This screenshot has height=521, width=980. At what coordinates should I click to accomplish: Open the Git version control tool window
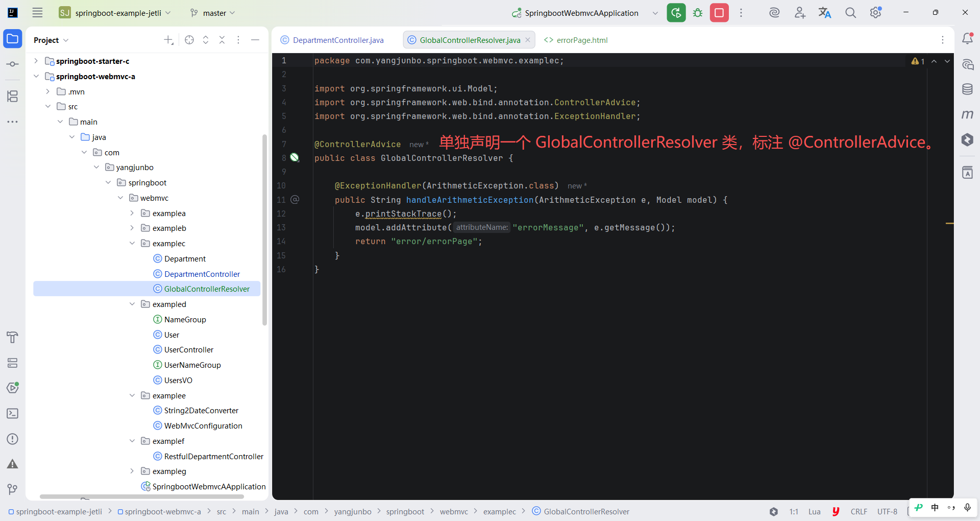pos(13,489)
